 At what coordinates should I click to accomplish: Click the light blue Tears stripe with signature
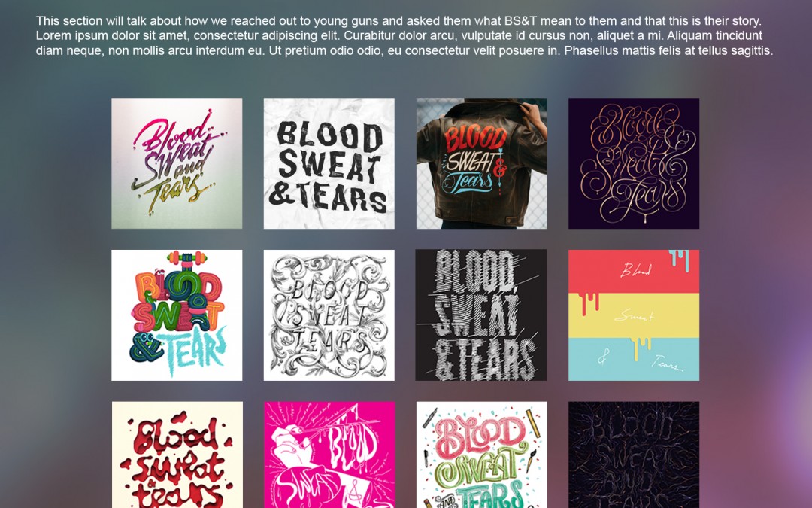(x=634, y=359)
